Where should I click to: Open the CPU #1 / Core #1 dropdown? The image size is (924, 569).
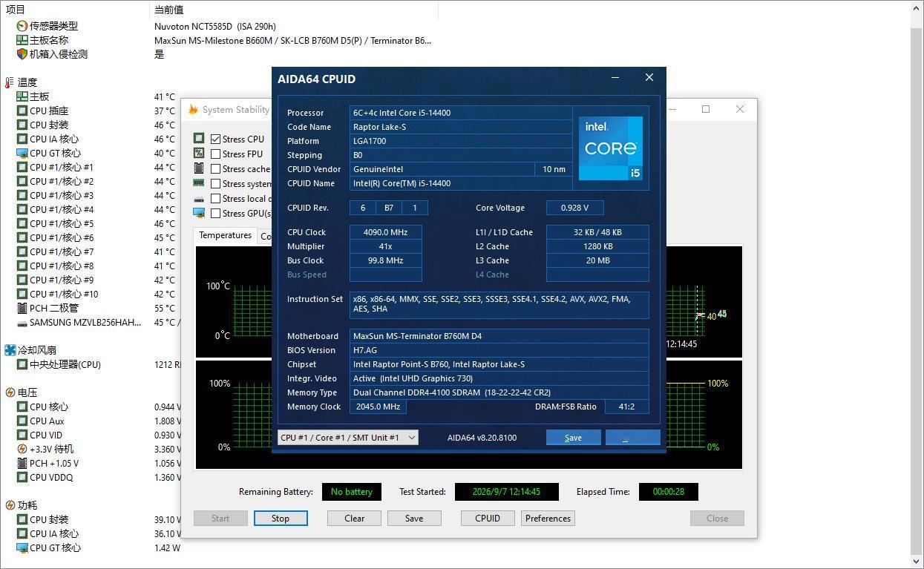click(x=347, y=438)
